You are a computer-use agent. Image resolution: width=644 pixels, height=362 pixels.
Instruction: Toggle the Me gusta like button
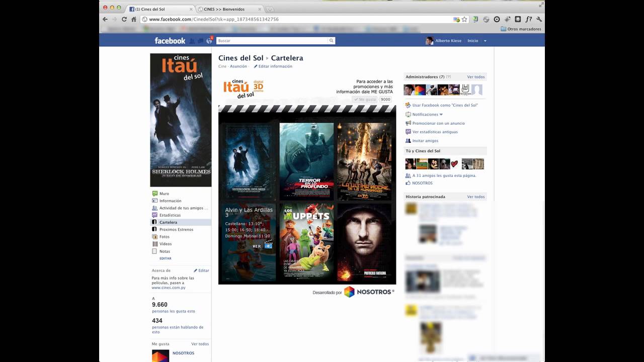point(365,100)
